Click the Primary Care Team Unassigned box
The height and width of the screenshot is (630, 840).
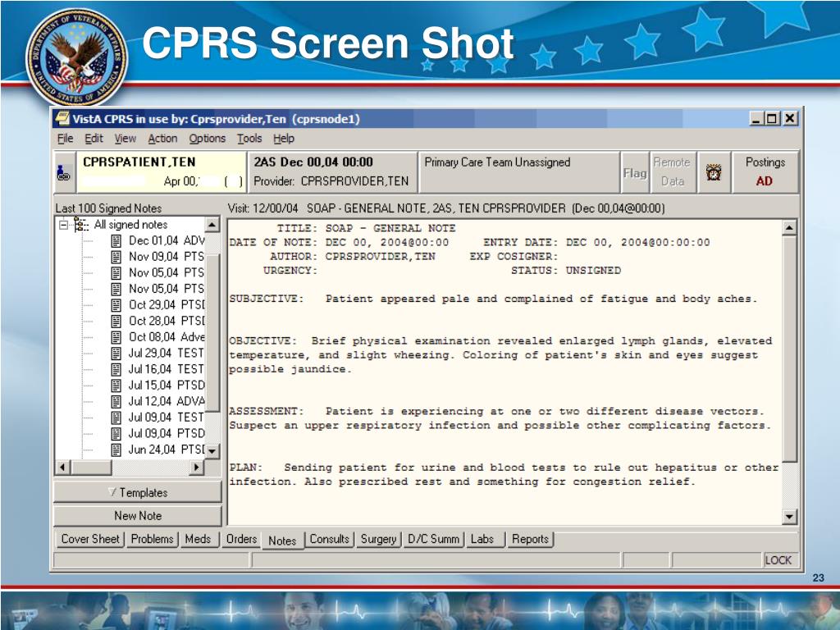[x=518, y=172]
